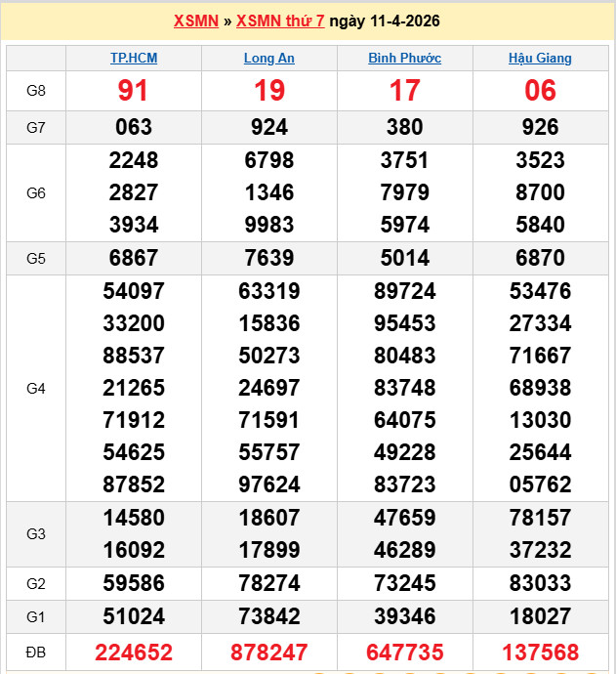Click Hậu Giang G8 number 06
This screenshot has width=616, height=674.
[540, 91]
